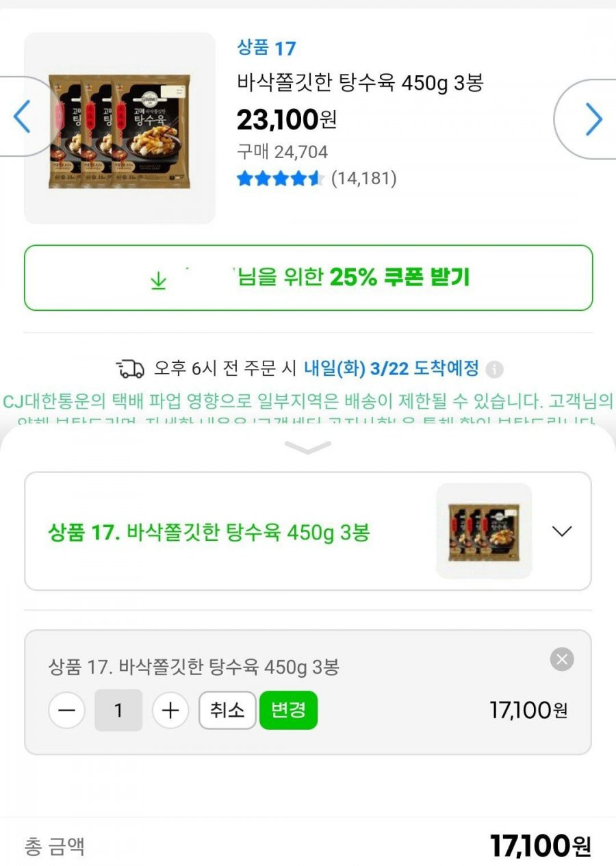Tap the delivery info circle icon
The width and height of the screenshot is (616, 866).
pos(494,370)
